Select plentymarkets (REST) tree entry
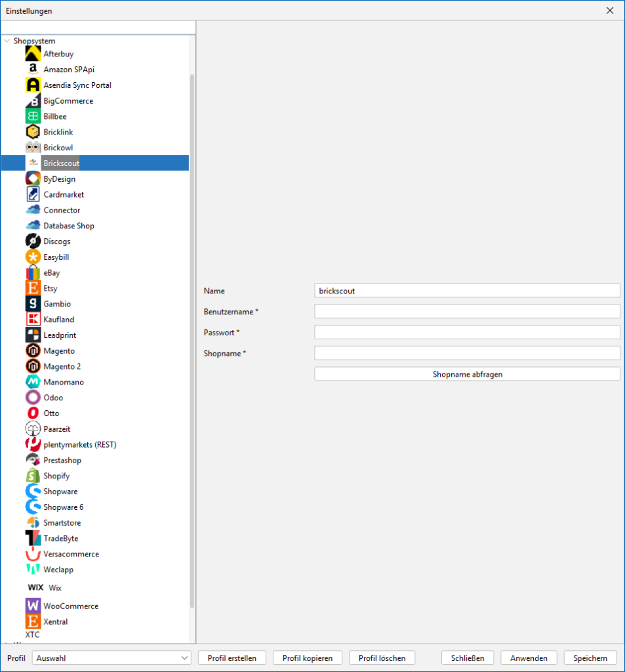The height and width of the screenshot is (672, 625). point(79,444)
